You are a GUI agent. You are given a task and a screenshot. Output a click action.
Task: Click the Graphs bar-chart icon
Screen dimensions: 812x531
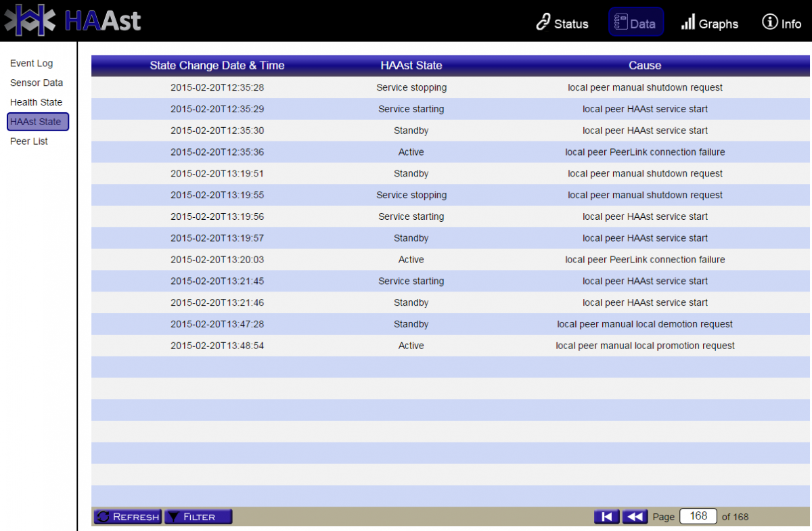tap(689, 22)
